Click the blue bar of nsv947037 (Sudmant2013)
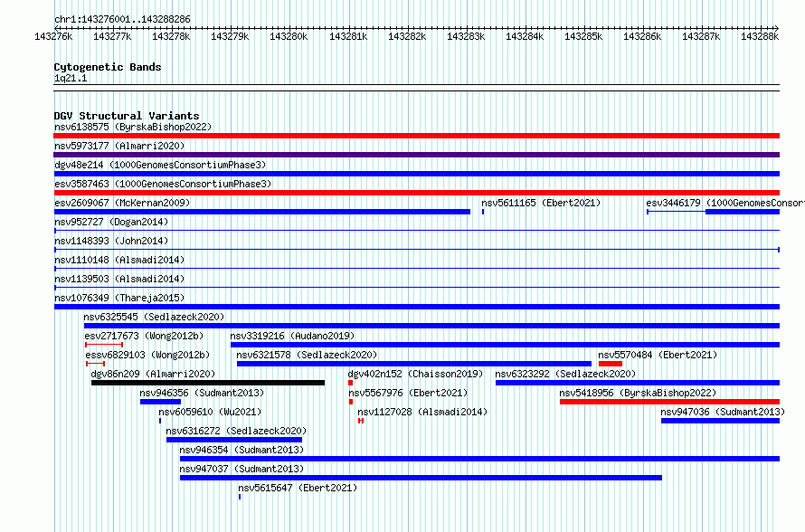The image size is (805, 532). (421, 478)
